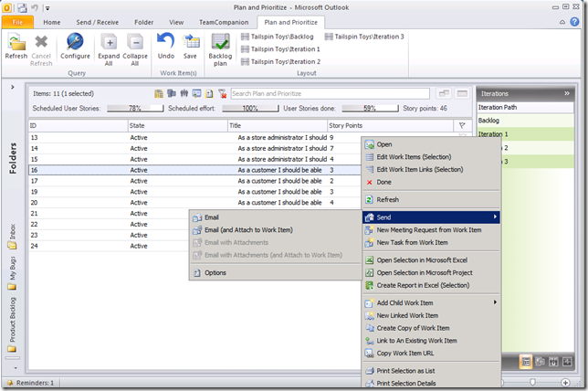Expand the Folders navigation pane arrow
This screenshot has width=588, height=391.
pos(13,87)
